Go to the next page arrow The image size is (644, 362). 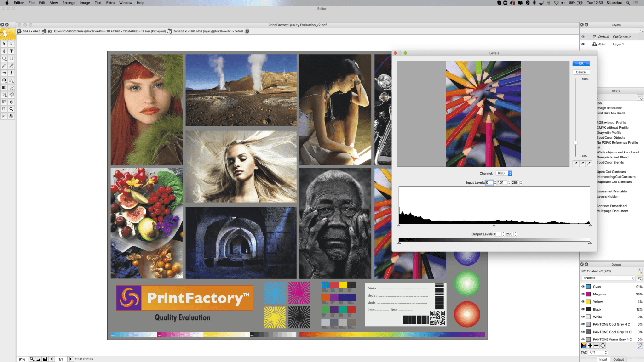click(70, 359)
